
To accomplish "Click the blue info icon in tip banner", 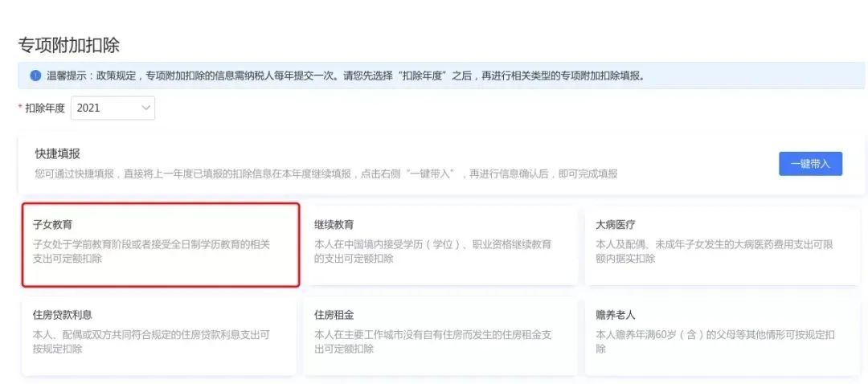I will coord(35,76).
